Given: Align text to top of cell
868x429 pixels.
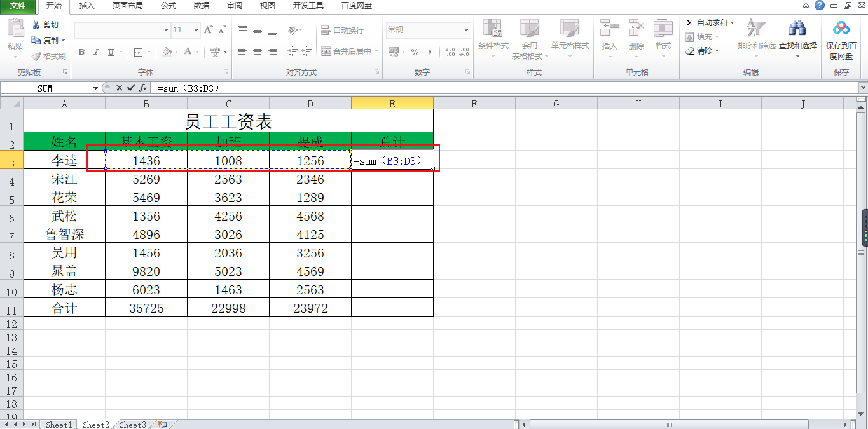Looking at the screenshot, I should pyautogui.click(x=243, y=30).
